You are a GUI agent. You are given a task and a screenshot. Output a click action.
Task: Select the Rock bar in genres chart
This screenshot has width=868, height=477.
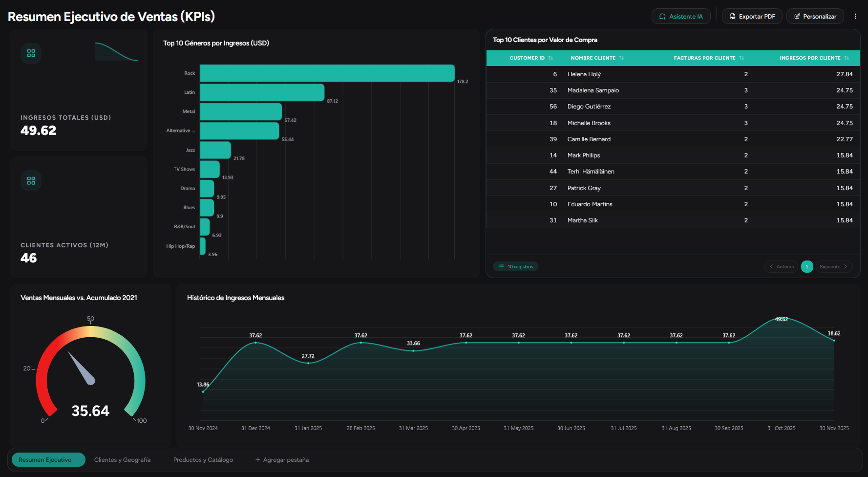click(327, 73)
